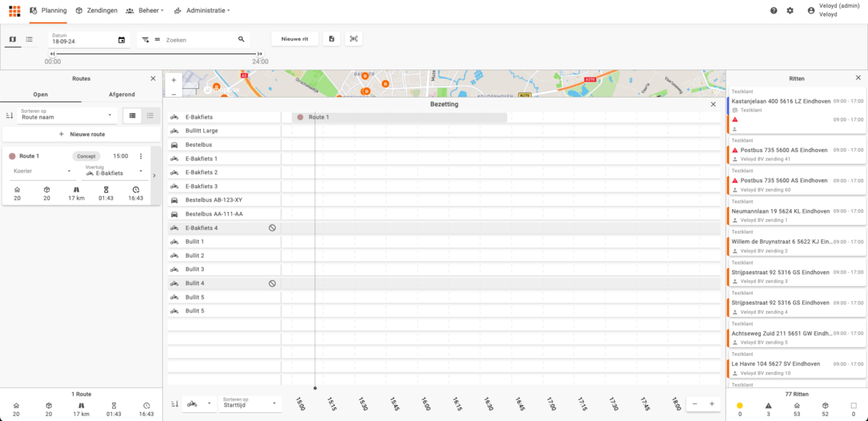Click the search magnifier icon

(242, 40)
